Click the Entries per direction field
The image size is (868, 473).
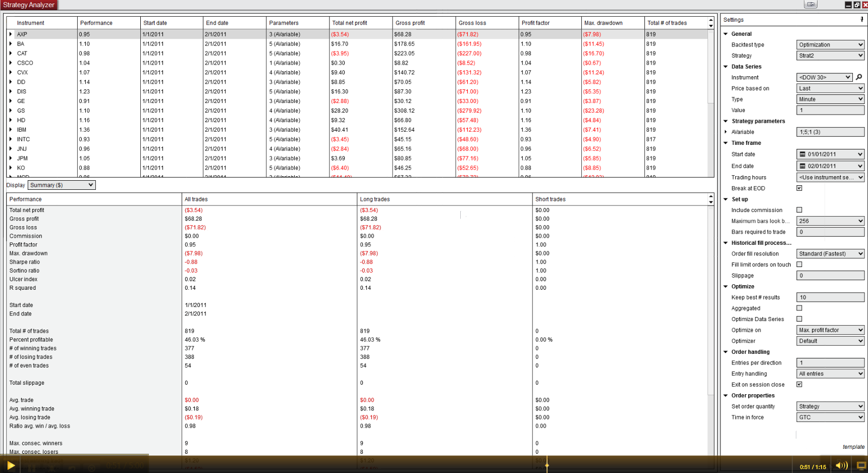(x=830, y=363)
